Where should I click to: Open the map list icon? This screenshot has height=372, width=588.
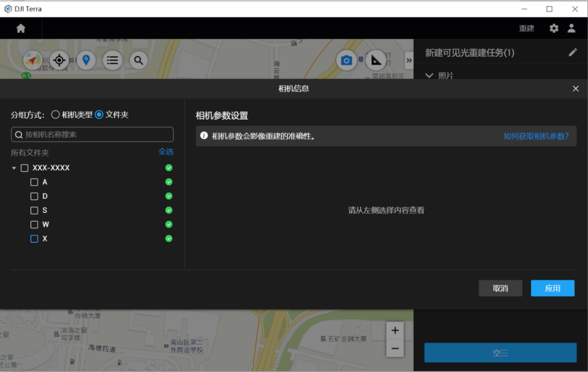point(112,60)
